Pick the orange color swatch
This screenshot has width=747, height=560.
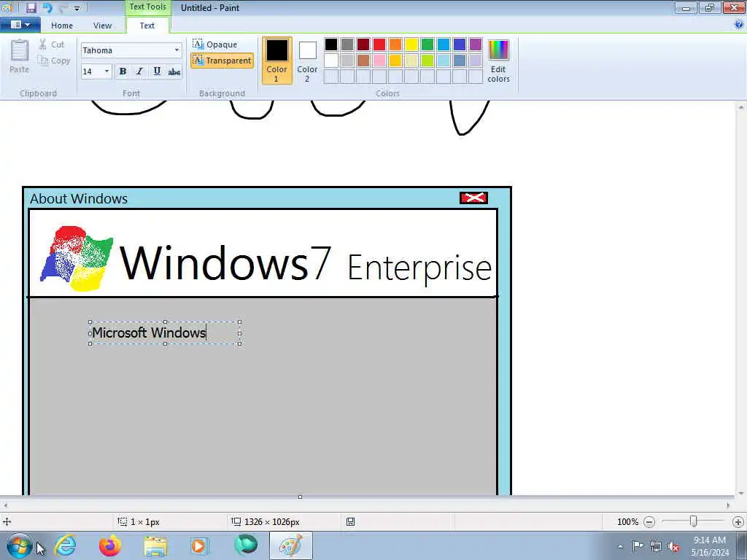(x=395, y=44)
